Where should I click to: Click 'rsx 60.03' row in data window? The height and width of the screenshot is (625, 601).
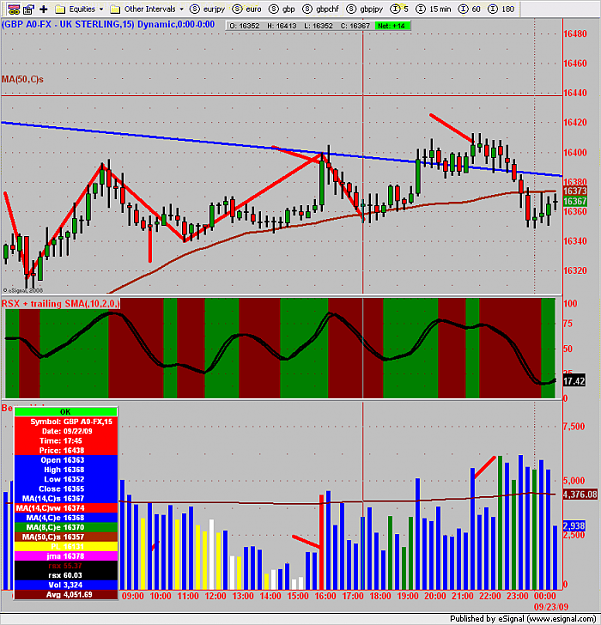point(66,575)
